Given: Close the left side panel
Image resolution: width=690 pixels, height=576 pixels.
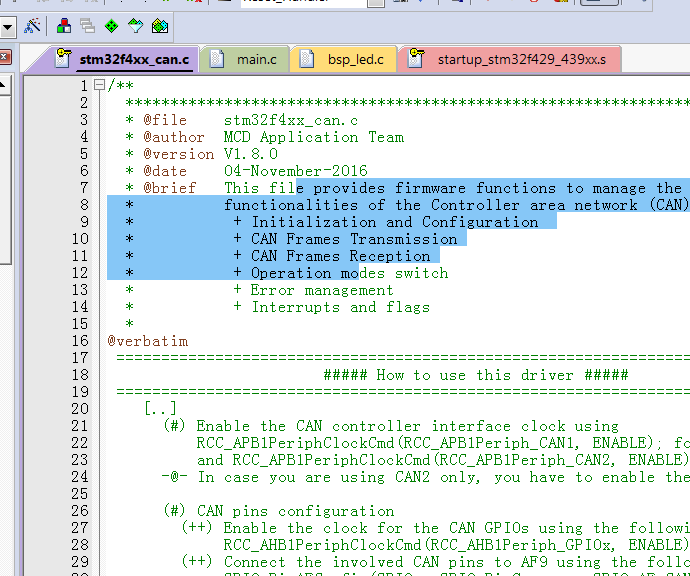Looking at the screenshot, I should [5, 56].
